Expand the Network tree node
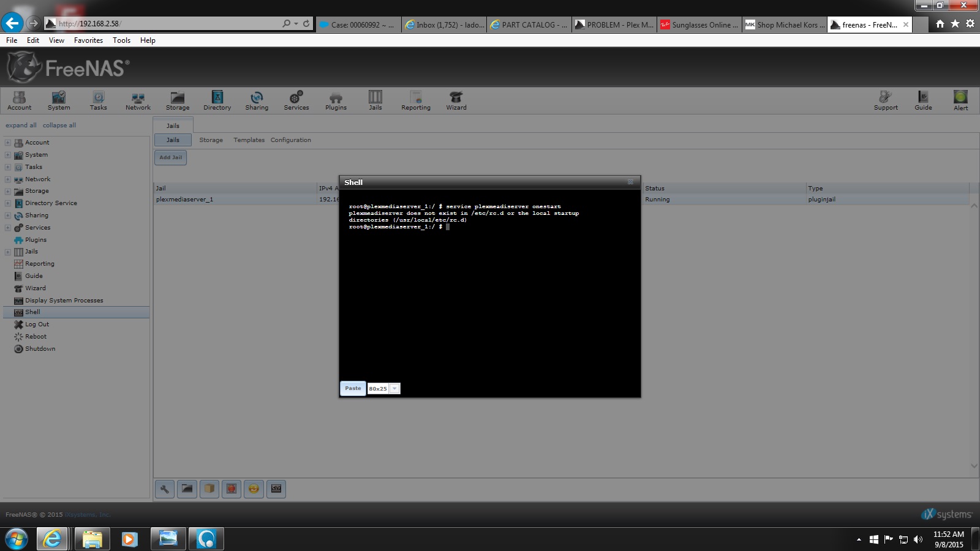The height and width of the screenshot is (551, 980). tap(7, 179)
